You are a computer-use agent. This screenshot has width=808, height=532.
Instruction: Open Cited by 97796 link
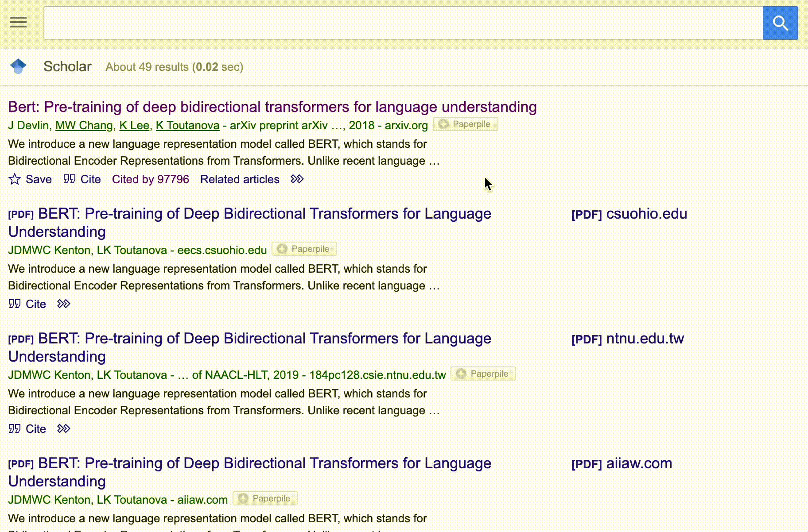(x=150, y=179)
